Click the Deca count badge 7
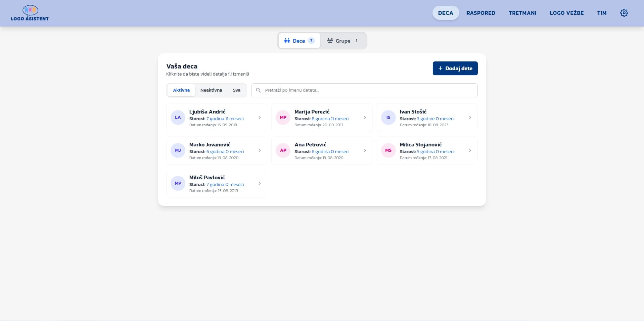The height and width of the screenshot is (321, 644). point(311,41)
